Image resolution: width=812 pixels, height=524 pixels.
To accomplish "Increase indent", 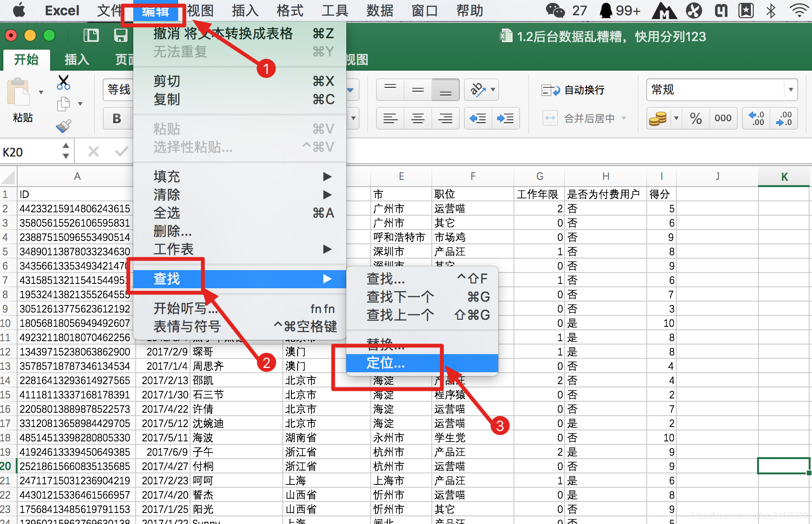I will (x=506, y=118).
